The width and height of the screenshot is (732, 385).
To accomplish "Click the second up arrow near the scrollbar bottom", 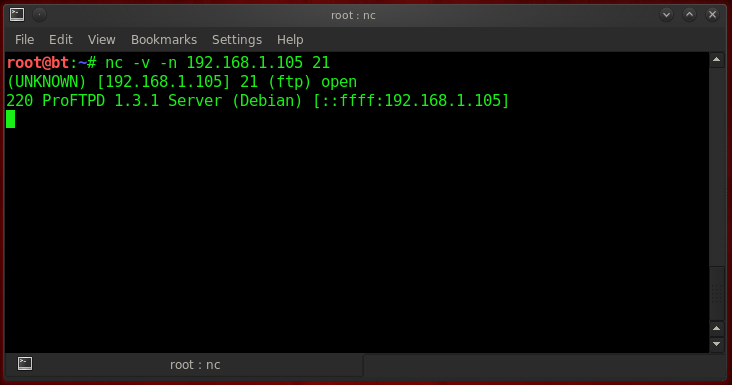I will pyautogui.click(x=717, y=329).
